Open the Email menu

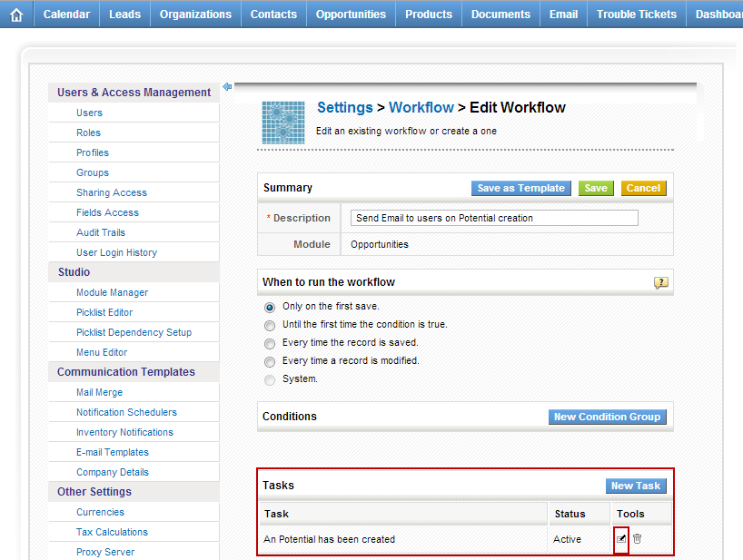[x=564, y=15]
